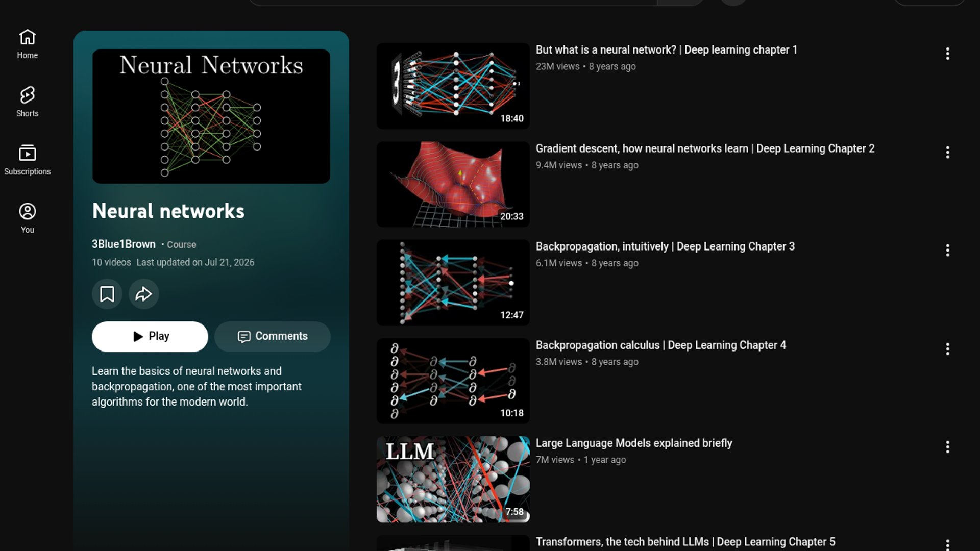Click '23M views' on chapter 1 video
Screen dimensions: 980x551
click(558, 66)
